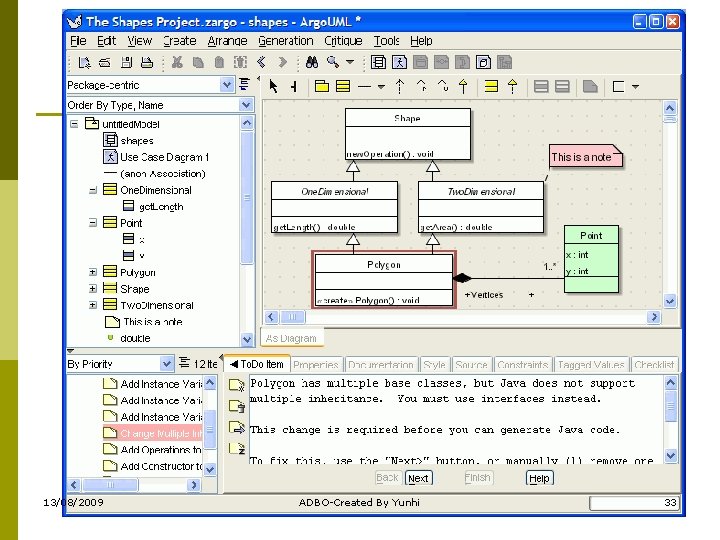720x540 pixels.
Task: Open the By Priority dropdown
Action: point(166,364)
